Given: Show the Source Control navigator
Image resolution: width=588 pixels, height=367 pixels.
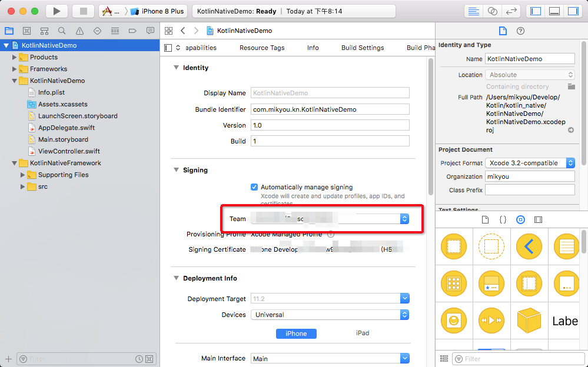Looking at the screenshot, I should pyautogui.click(x=26, y=31).
